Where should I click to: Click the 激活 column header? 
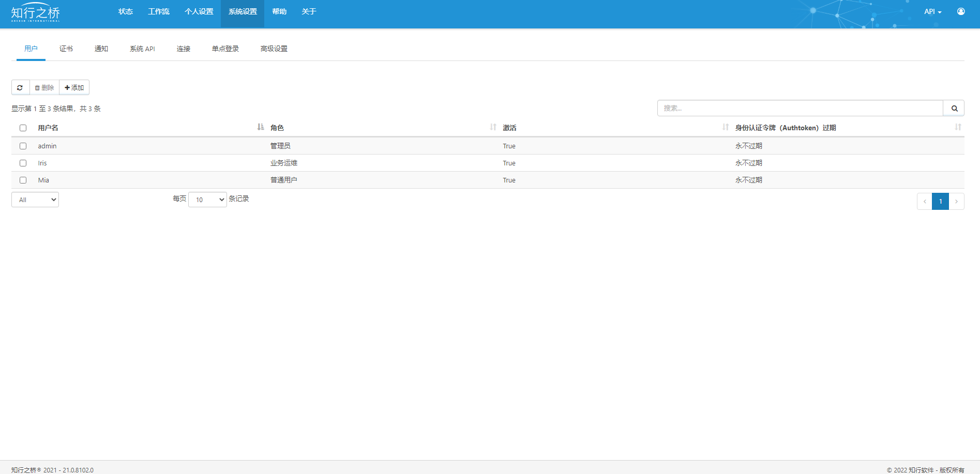pyautogui.click(x=509, y=128)
